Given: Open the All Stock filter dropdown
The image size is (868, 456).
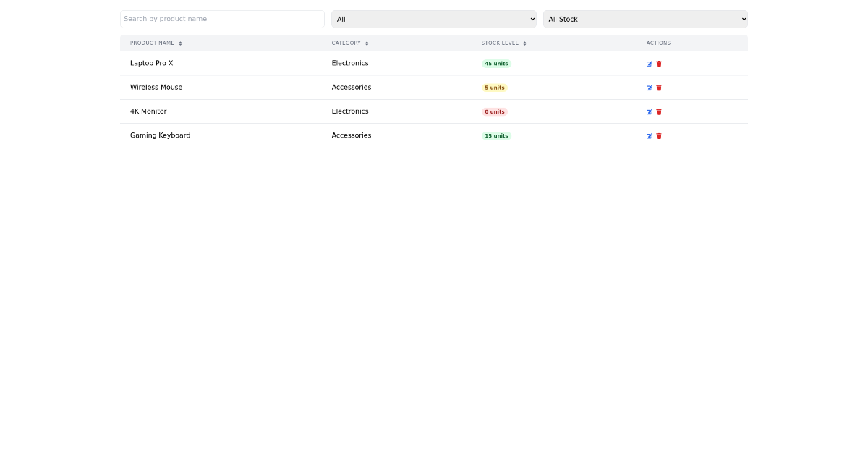Looking at the screenshot, I should (x=645, y=19).
